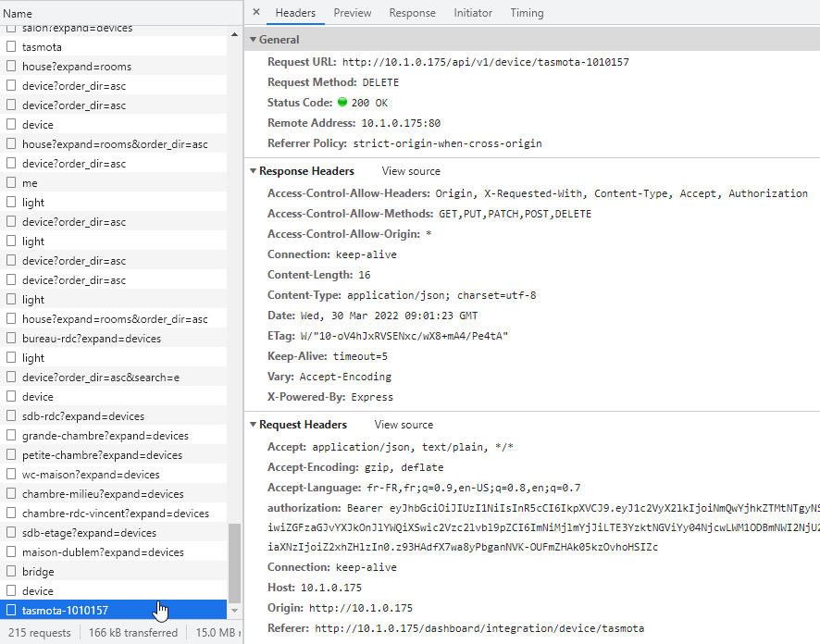Open the Preview tab
The image size is (820, 644).
click(353, 13)
